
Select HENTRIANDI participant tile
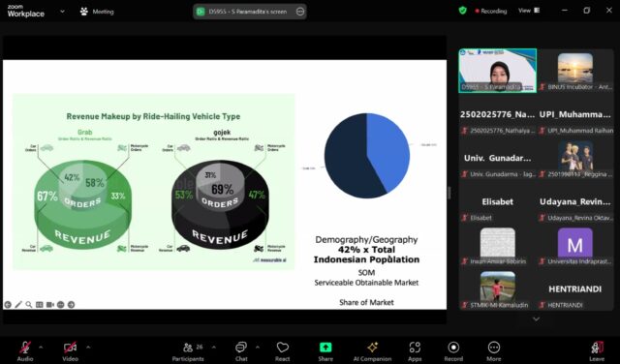coord(575,289)
